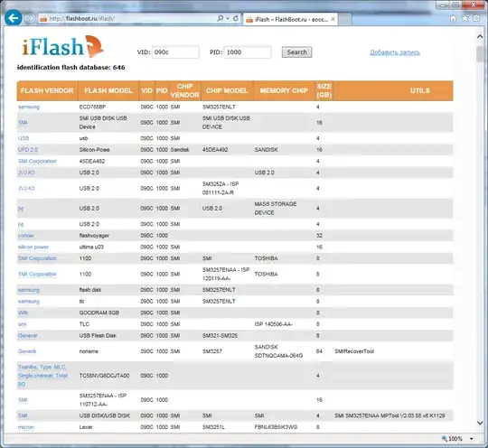Click the zoom magnifier icon in status bar
488x448 pixels.
point(445,438)
